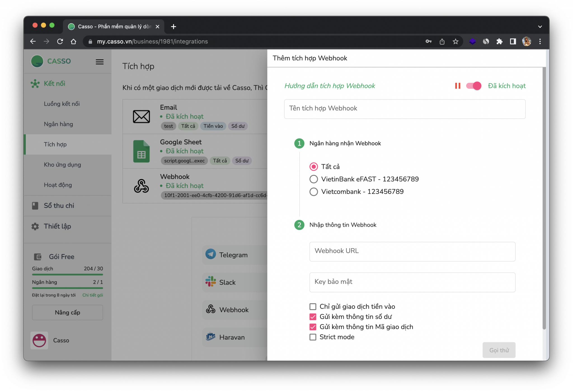Open Kho ứng dụng sidebar item

62,165
